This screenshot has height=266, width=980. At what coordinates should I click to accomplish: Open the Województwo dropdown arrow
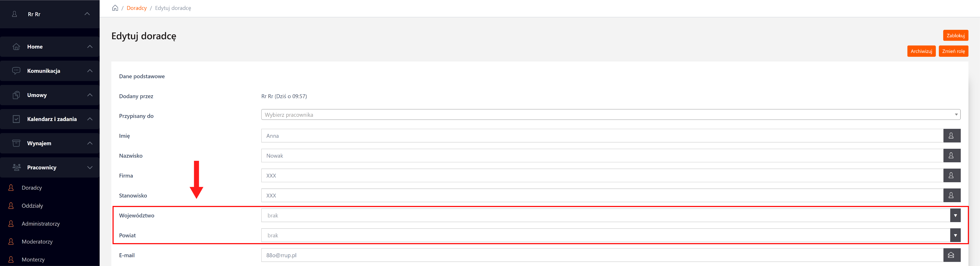click(x=955, y=215)
